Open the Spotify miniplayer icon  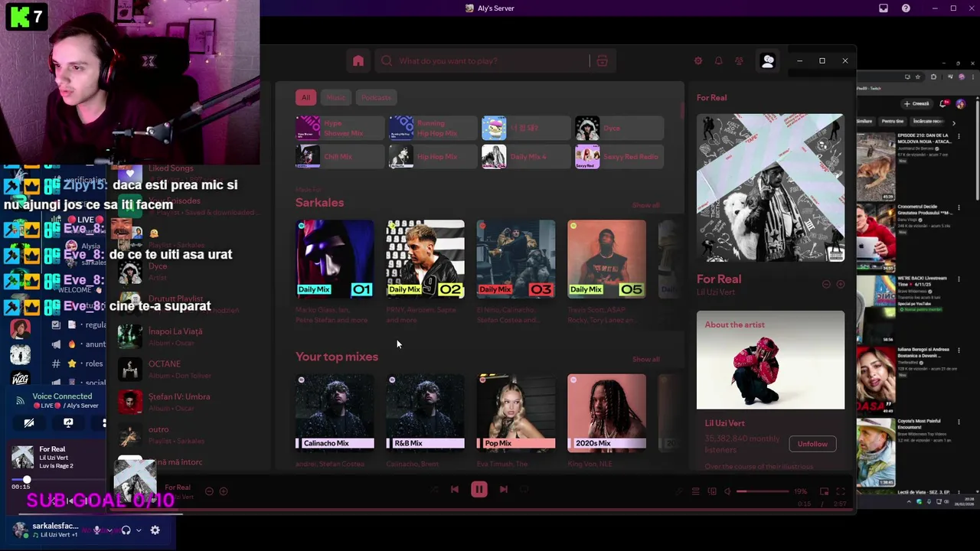point(824,491)
